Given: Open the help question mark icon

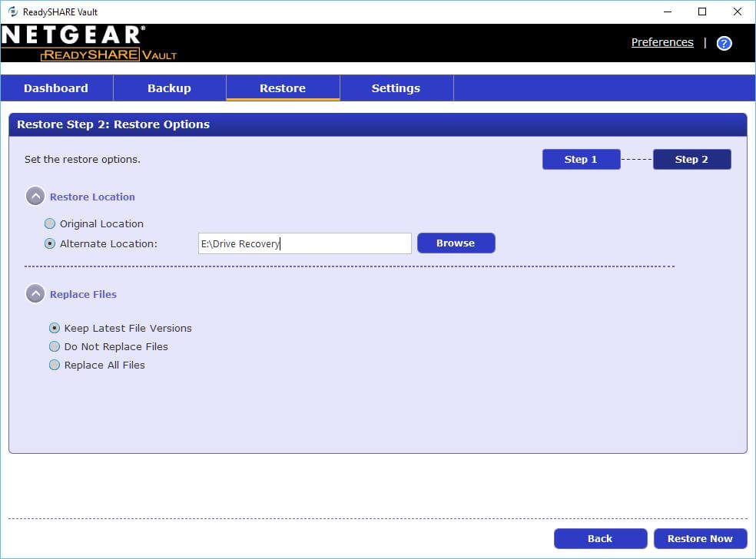Looking at the screenshot, I should tap(724, 43).
